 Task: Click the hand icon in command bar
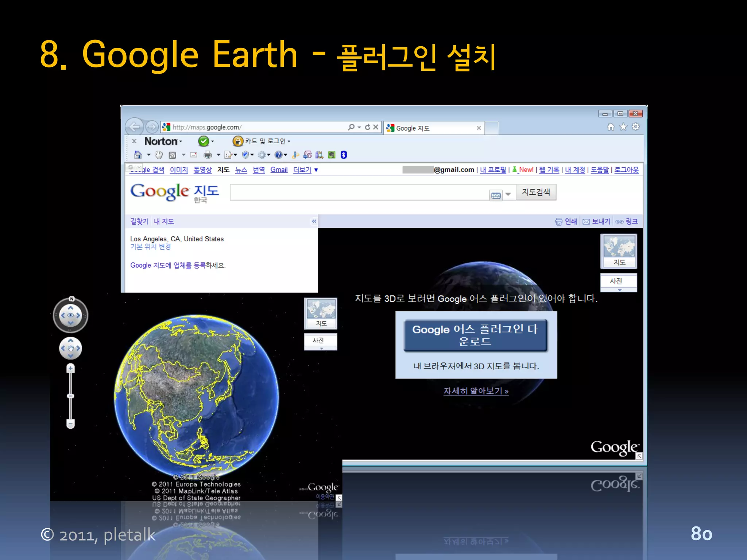pos(159,155)
